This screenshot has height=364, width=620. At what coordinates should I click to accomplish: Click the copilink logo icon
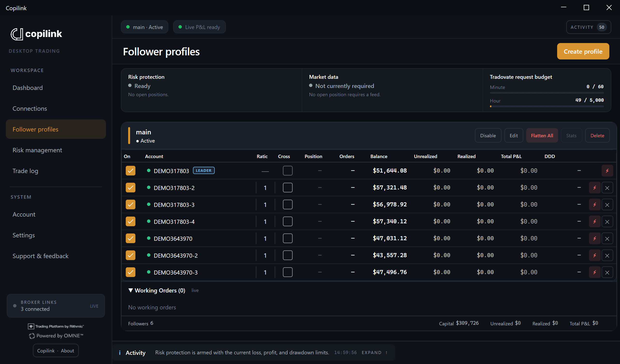tap(17, 34)
